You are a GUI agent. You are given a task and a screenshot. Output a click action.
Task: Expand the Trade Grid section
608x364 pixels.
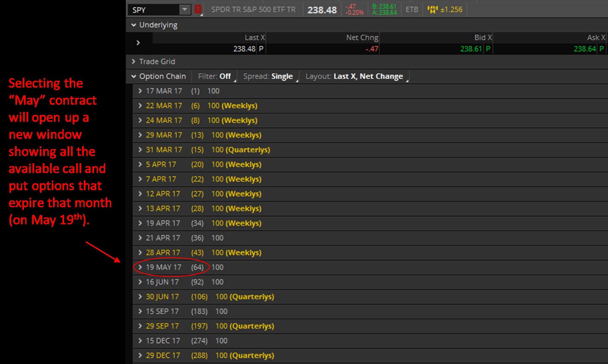[134, 62]
